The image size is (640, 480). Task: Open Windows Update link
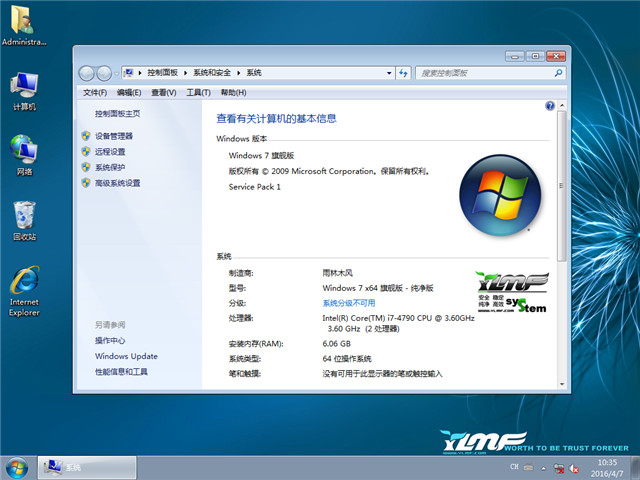pyautogui.click(x=126, y=356)
